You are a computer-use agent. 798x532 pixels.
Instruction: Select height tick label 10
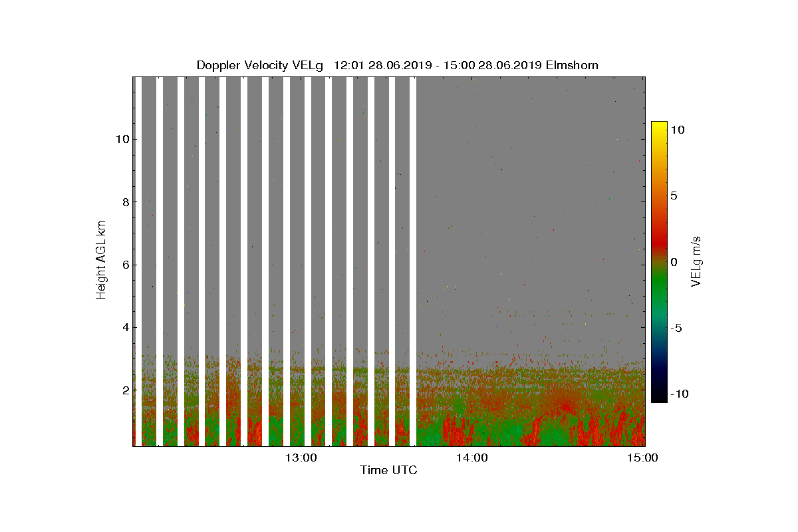(122, 140)
